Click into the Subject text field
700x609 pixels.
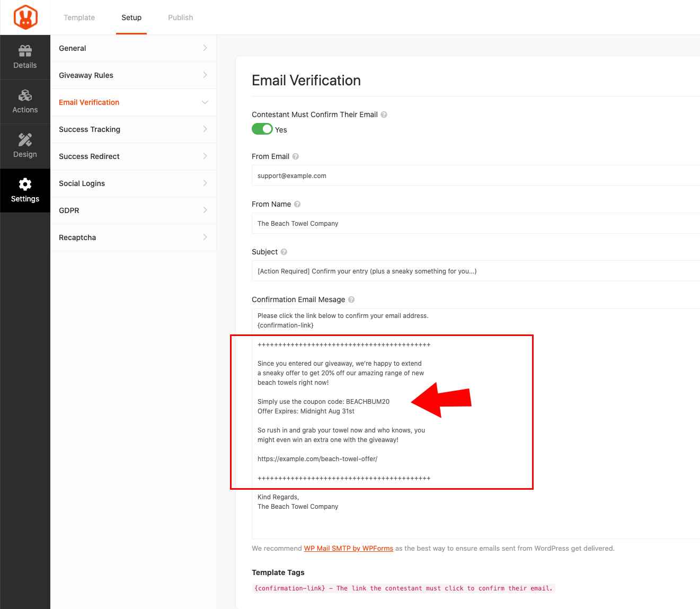point(475,271)
